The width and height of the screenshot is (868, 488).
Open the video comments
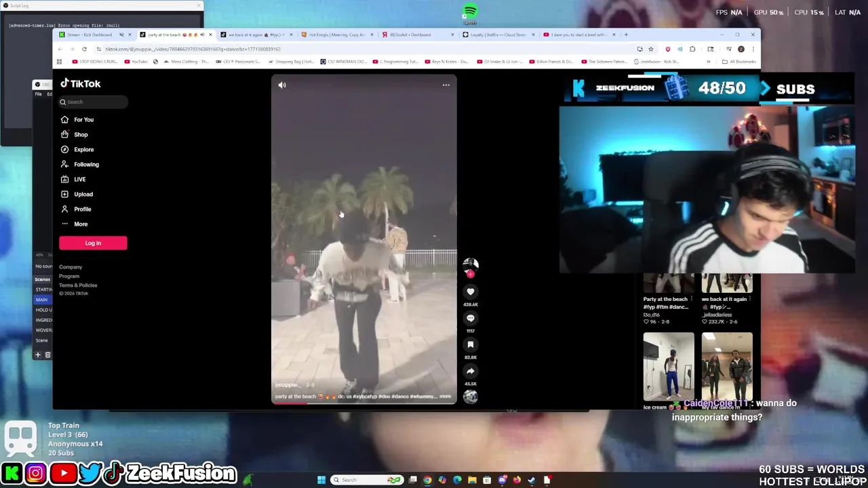(470, 318)
